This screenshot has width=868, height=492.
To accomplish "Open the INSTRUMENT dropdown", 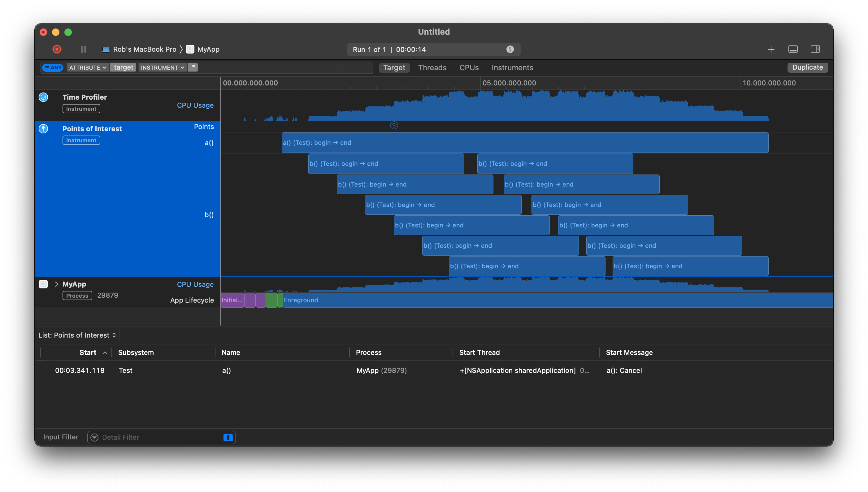I will [x=162, y=67].
